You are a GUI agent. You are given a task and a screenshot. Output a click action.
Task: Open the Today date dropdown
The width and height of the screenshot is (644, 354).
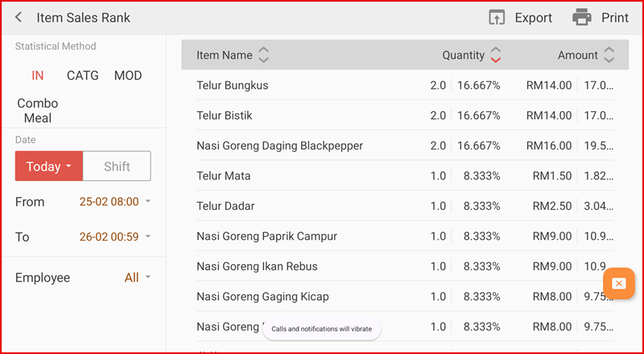coord(48,167)
